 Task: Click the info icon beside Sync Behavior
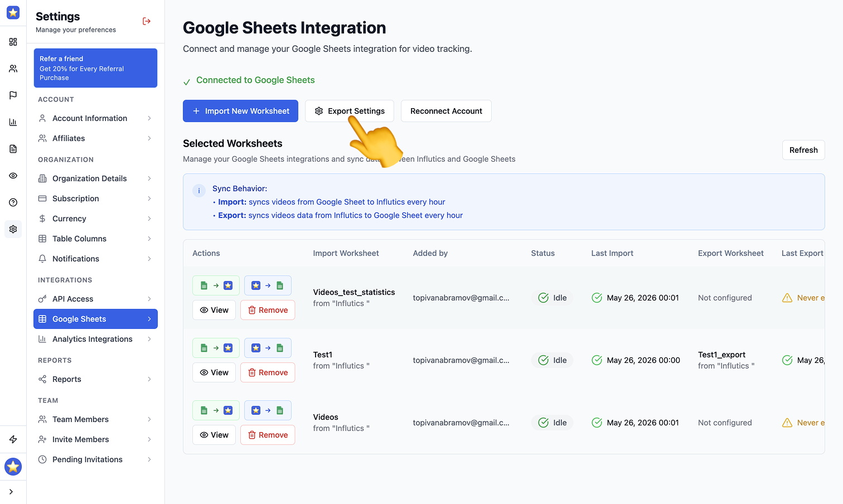(199, 191)
